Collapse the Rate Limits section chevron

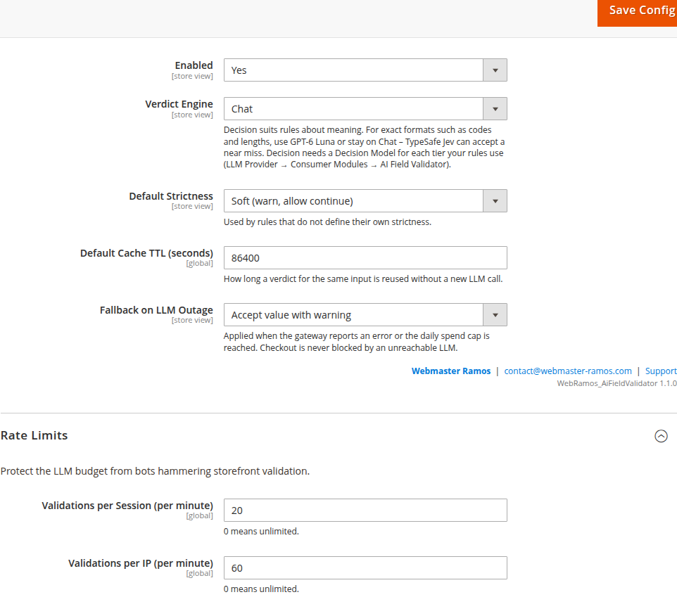[661, 436]
